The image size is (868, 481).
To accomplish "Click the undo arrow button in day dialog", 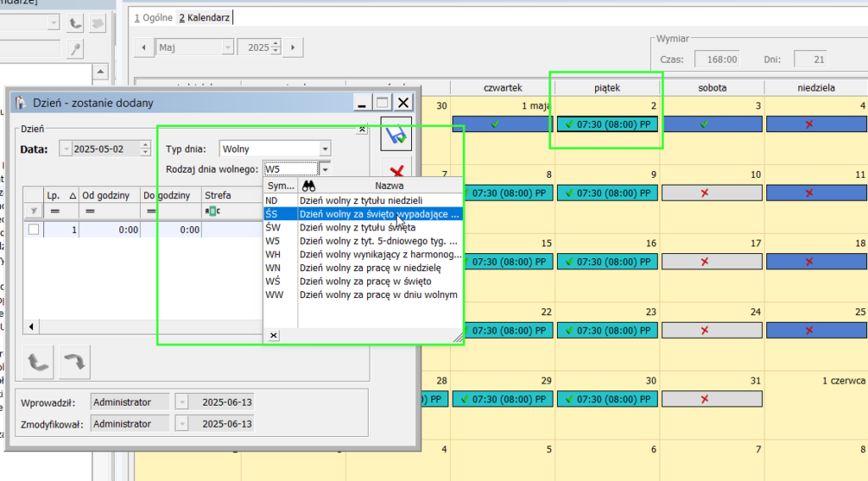I will coord(38,362).
